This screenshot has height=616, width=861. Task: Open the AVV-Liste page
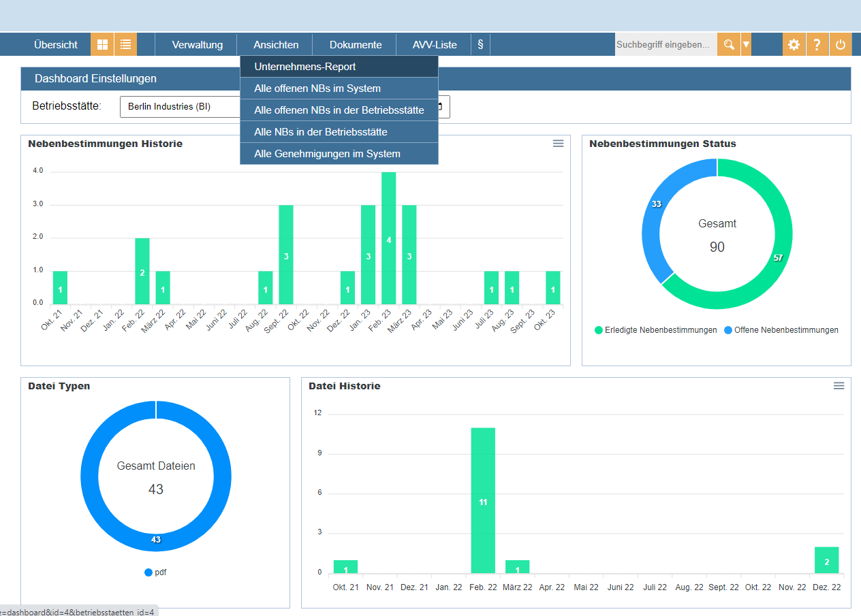[x=435, y=45]
